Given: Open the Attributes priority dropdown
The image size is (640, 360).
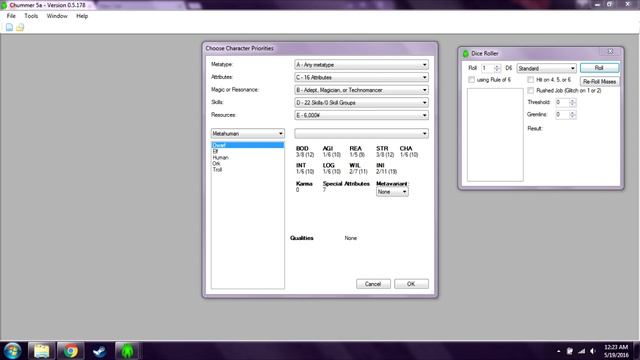Looking at the screenshot, I should pos(361,77).
